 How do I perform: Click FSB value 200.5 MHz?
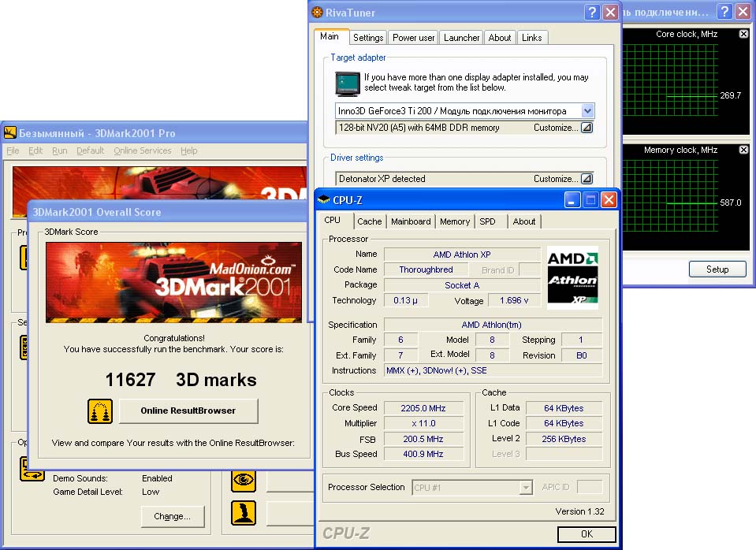423,439
